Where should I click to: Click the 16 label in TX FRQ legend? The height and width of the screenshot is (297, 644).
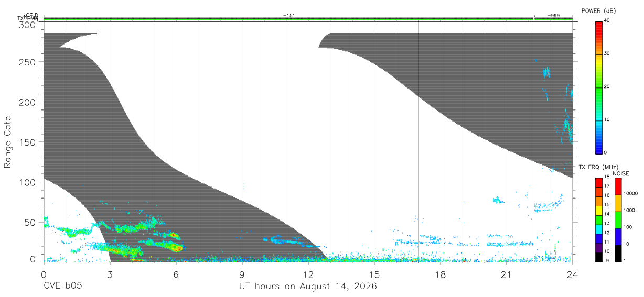click(x=607, y=195)
